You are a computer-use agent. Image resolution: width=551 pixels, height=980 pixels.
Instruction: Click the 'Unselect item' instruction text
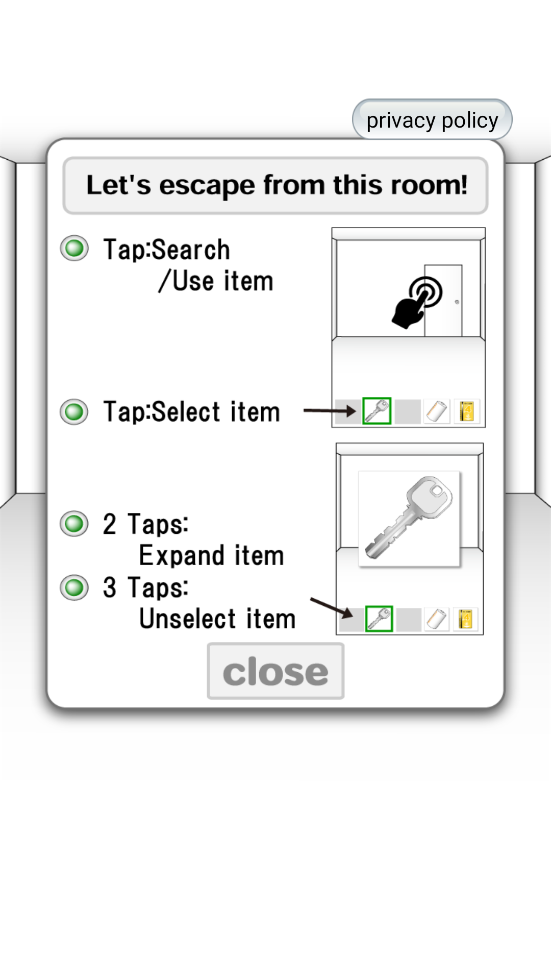click(x=217, y=619)
